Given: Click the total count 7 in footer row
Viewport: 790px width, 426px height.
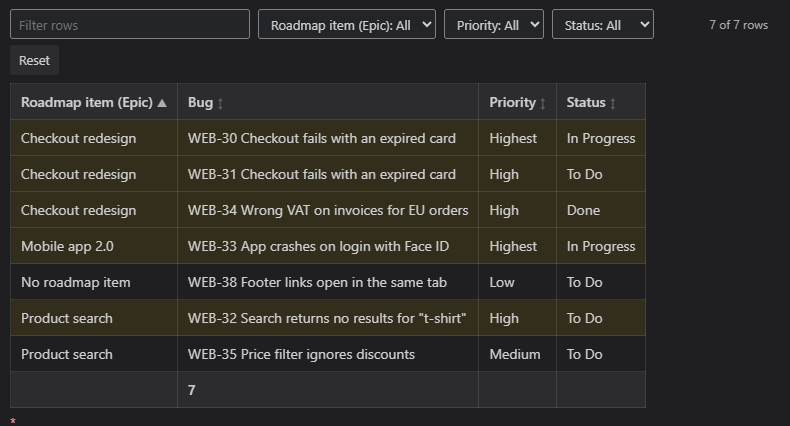Looking at the screenshot, I should [191, 390].
